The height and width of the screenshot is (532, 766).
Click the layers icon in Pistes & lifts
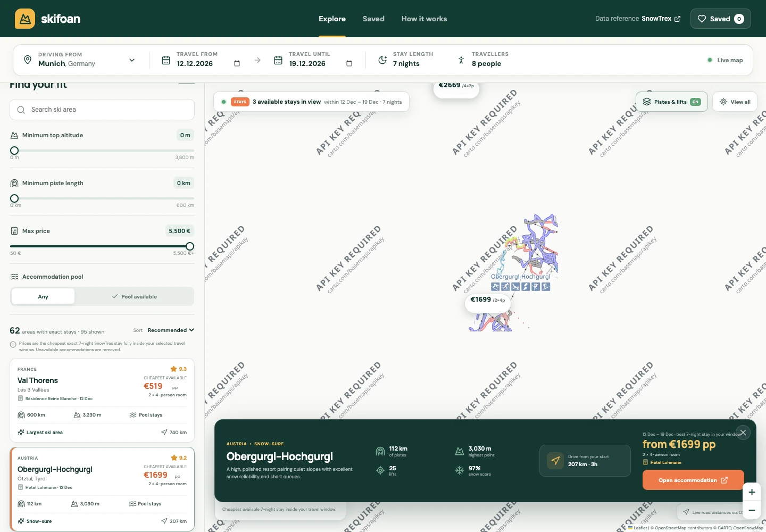[647, 102]
